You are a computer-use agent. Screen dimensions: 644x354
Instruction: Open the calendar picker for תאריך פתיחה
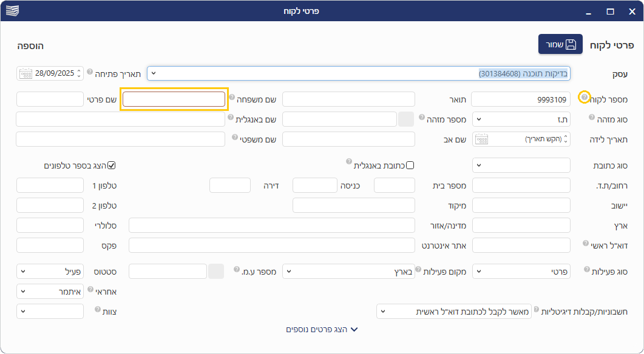[25, 73]
